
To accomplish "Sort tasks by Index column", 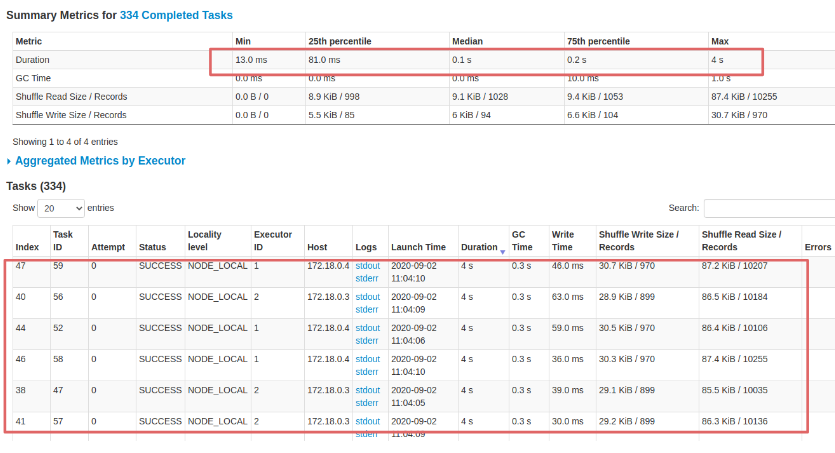I will pos(27,247).
